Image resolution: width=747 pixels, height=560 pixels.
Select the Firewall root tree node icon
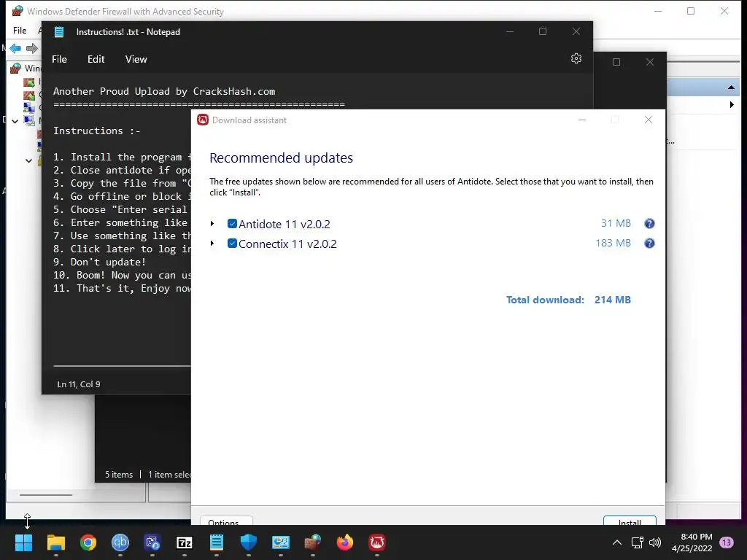(x=16, y=68)
